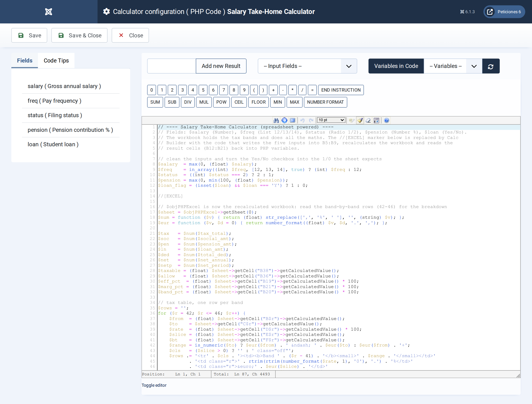
Task: Open the editor help question mark icon
Action: click(x=387, y=120)
